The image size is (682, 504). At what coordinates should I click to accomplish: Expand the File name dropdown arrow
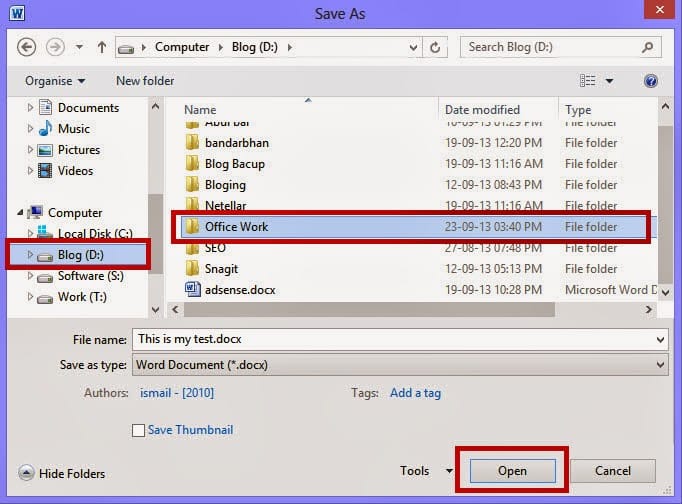(x=659, y=340)
